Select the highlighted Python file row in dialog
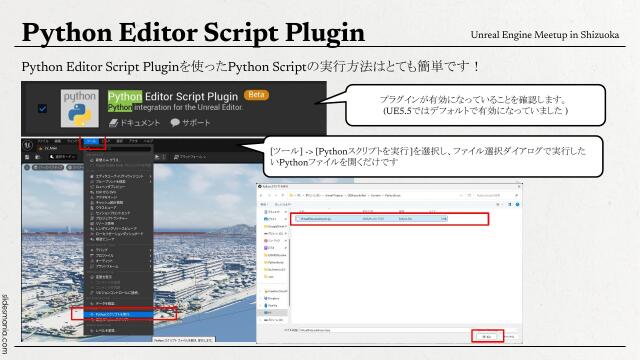The width and height of the screenshot is (640, 360). tap(371, 219)
